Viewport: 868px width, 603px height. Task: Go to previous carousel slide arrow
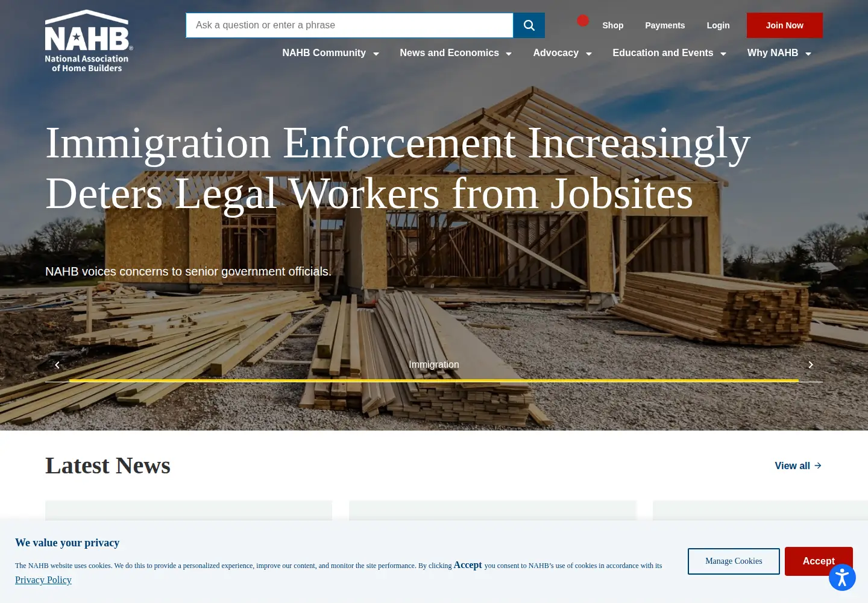pyautogui.click(x=57, y=365)
